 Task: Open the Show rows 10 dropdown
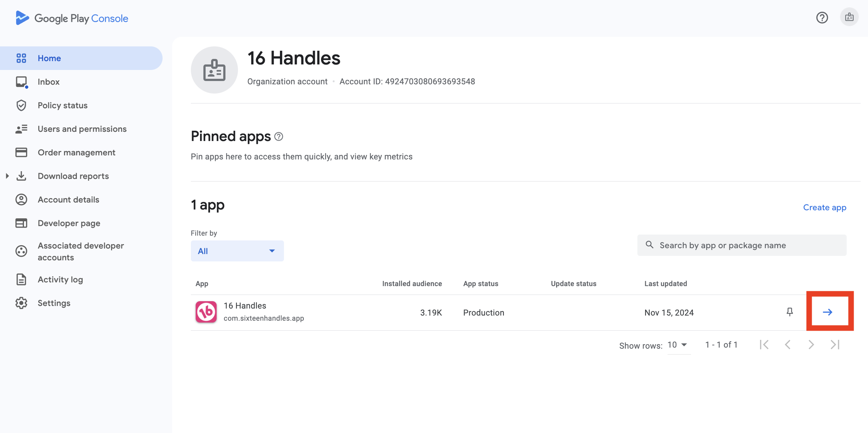[x=679, y=345]
